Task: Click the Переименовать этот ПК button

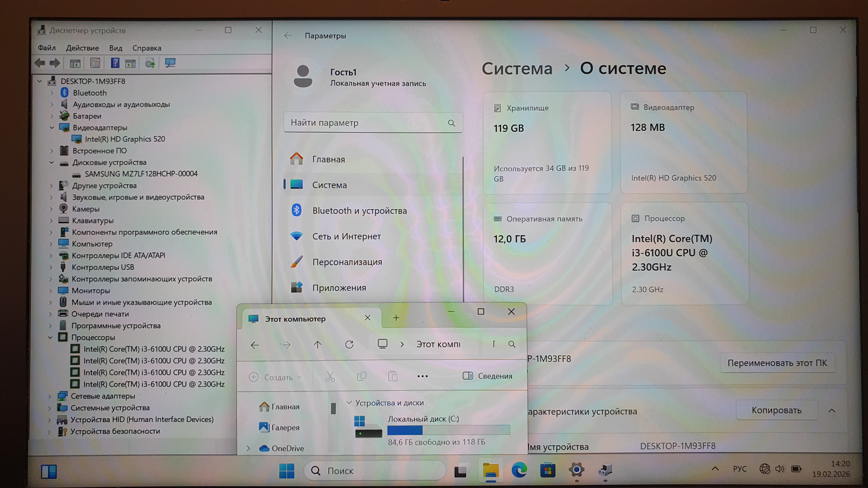Action: click(777, 363)
